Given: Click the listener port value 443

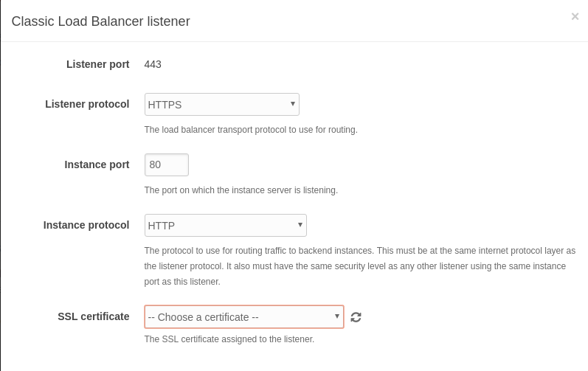Looking at the screenshot, I should pos(153,64).
